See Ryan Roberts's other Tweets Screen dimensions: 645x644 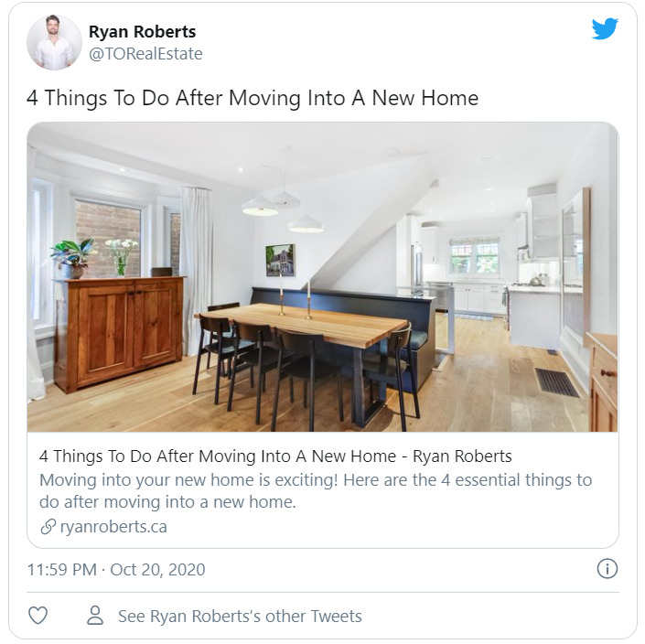(x=240, y=616)
